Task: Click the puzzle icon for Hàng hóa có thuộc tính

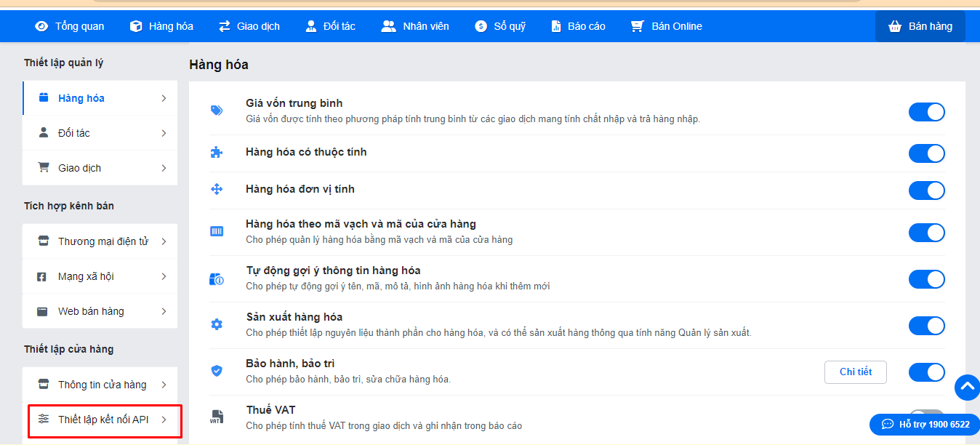Action: 217,153
